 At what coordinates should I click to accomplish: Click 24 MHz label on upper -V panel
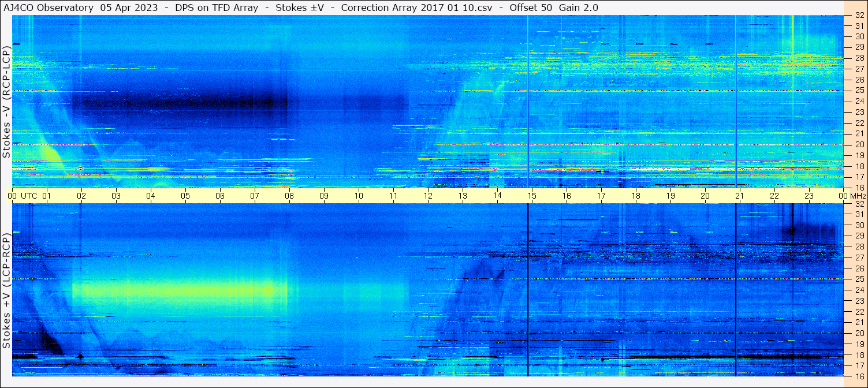coord(859,101)
